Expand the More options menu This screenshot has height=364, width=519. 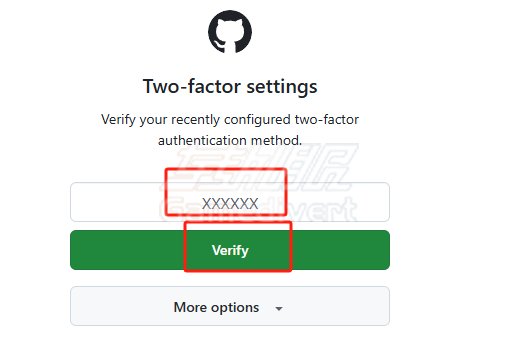(230, 306)
